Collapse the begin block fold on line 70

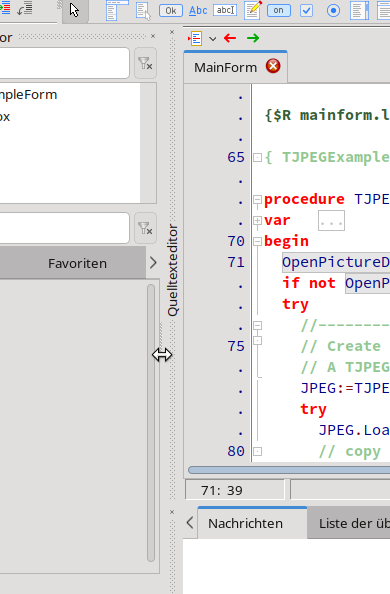coord(257,241)
